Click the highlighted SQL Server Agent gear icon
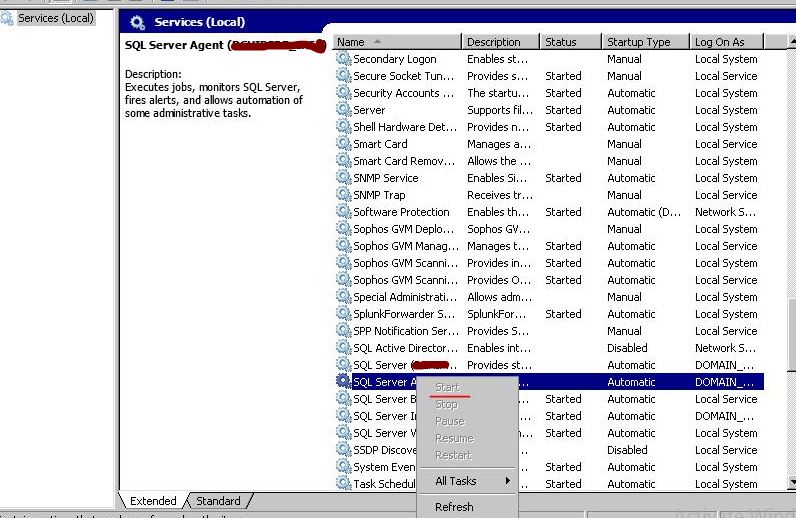 pyautogui.click(x=344, y=382)
